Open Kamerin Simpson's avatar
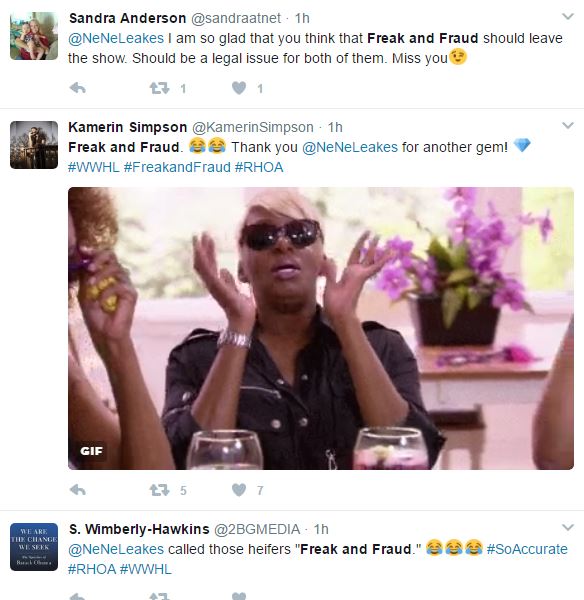 click(34, 145)
